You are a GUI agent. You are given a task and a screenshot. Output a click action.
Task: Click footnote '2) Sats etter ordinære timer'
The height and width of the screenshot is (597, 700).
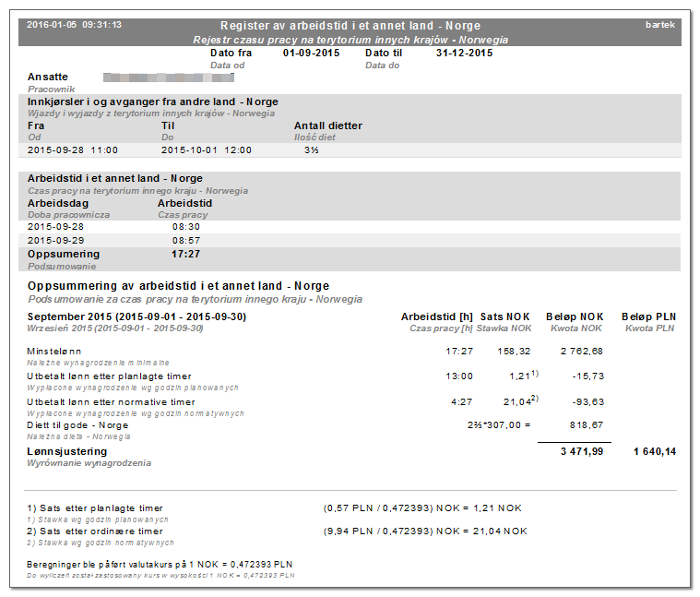95,531
